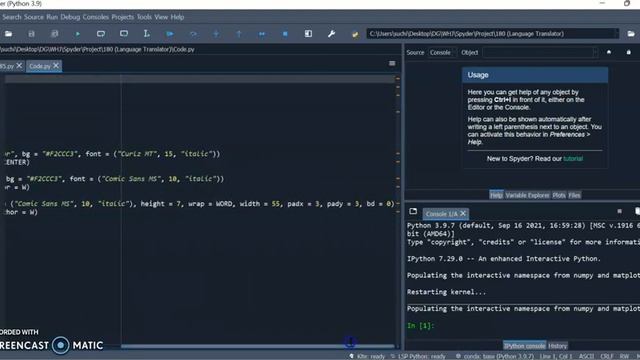
Task: Expand the working directory path dropdown
Action: click(616, 34)
